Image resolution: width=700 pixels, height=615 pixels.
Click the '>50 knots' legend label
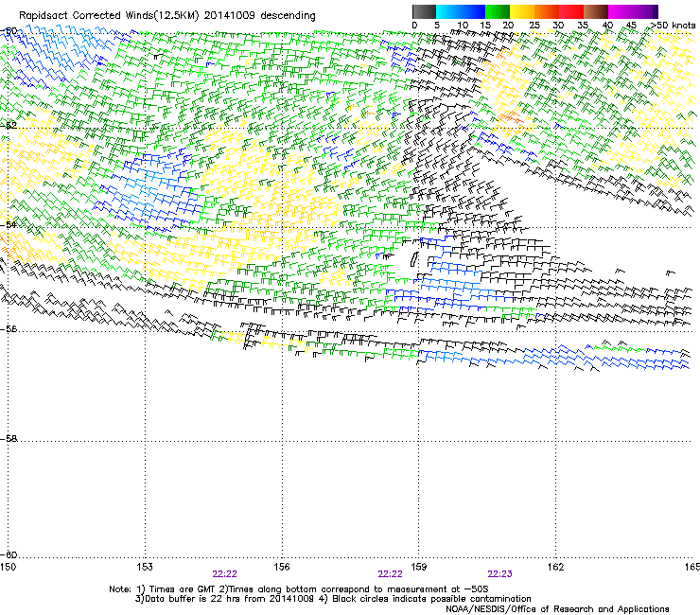[x=673, y=26]
